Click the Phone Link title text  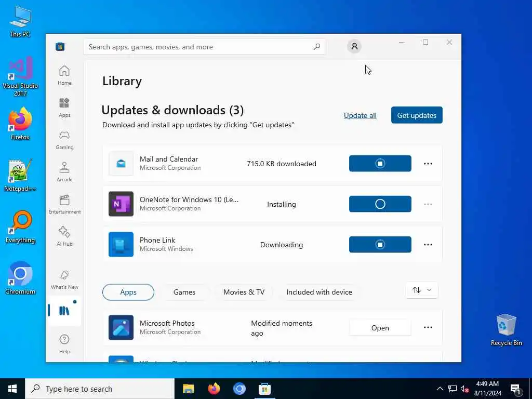pyautogui.click(x=157, y=240)
